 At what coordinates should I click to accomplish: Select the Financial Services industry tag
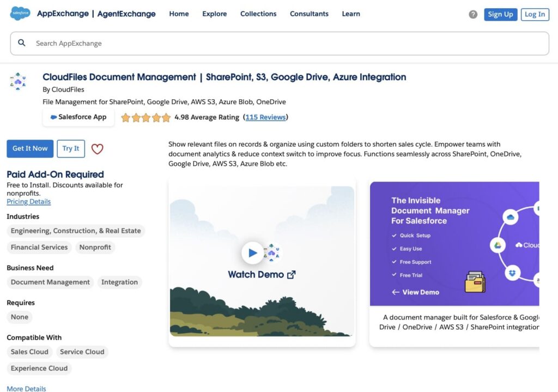(39, 248)
